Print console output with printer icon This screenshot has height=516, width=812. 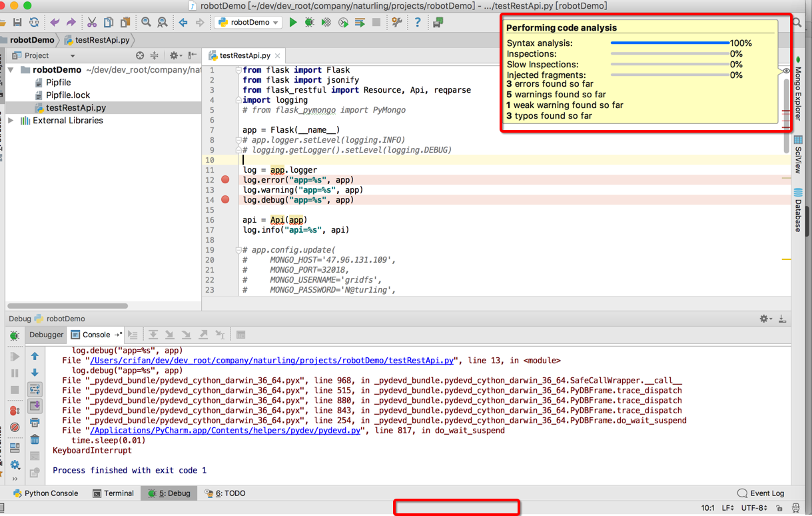pos(35,423)
